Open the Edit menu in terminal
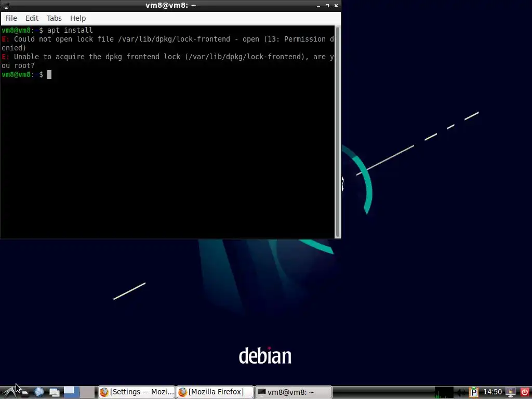The image size is (532, 399). [x=32, y=18]
